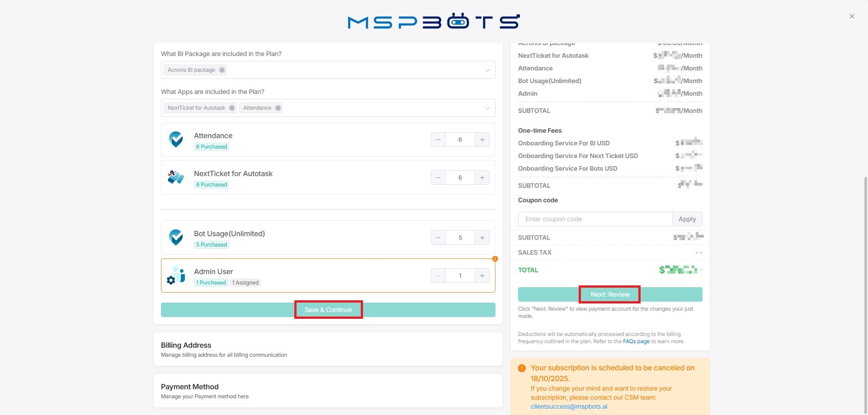Image resolution: width=868 pixels, height=415 pixels.
Task: Decrease the Attendance quantity with minus
Action: 438,140
